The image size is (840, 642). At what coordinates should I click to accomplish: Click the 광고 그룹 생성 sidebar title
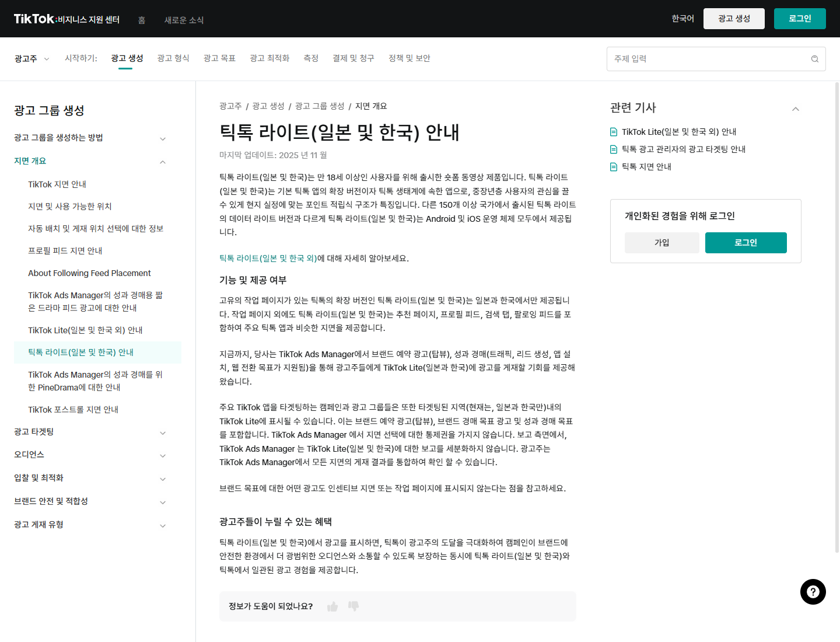coord(49,110)
